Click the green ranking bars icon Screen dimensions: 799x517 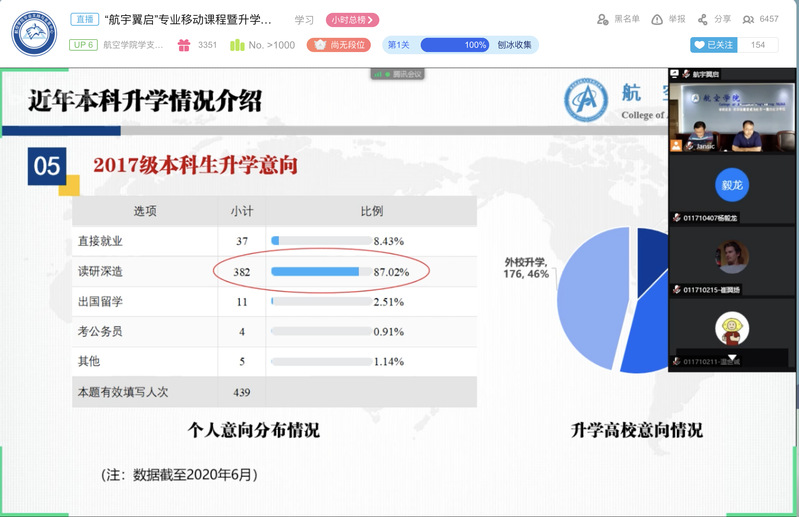tap(237, 45)
